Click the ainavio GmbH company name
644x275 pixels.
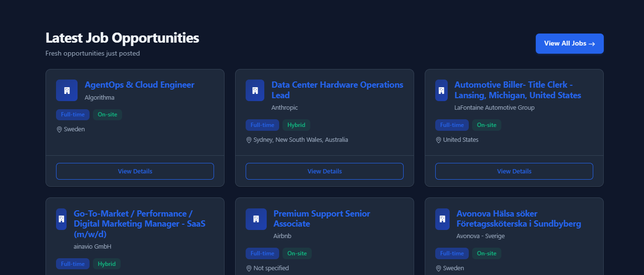[x=92, y=247]
